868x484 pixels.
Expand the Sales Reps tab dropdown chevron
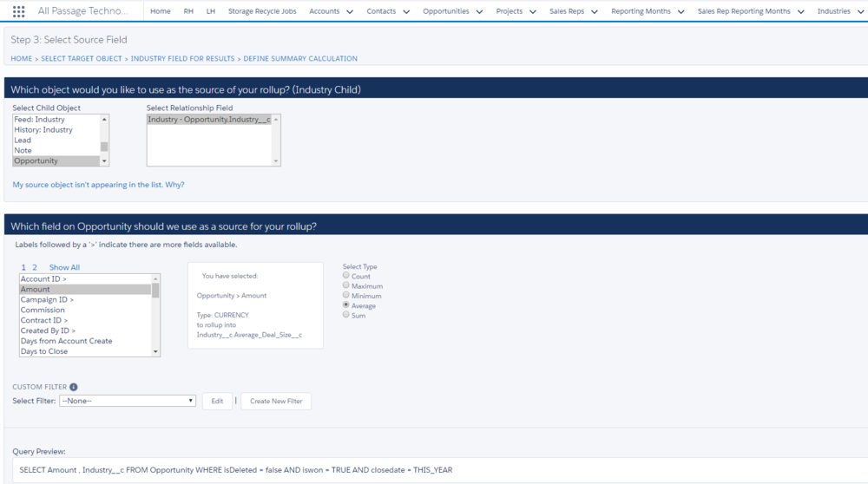pyautogui.click(x=595, y=11)
